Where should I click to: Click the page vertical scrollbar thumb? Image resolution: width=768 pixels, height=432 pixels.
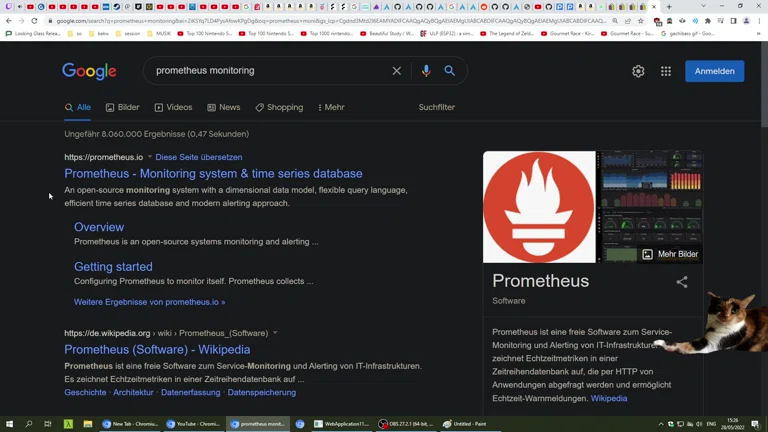click(x=764, y=83)
